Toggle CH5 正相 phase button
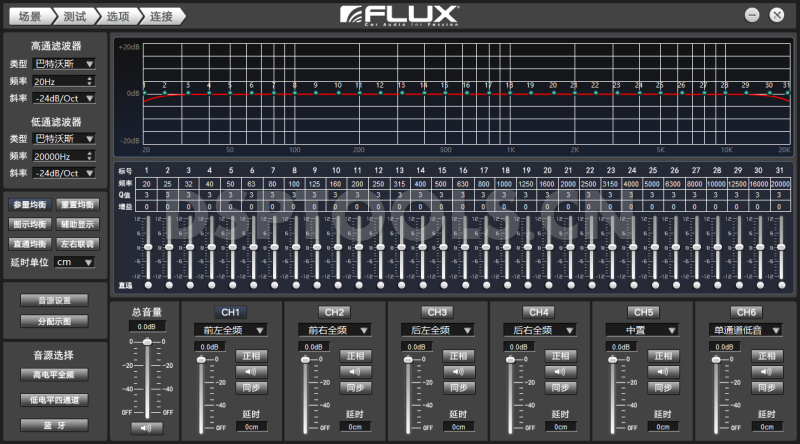 pos(663,356)
